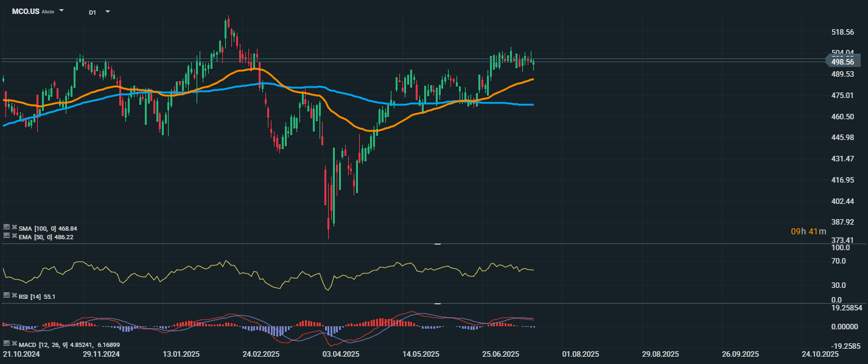Click the 475.01 price axis label
This screenshot has height=364, width=868.
point(842,96)
